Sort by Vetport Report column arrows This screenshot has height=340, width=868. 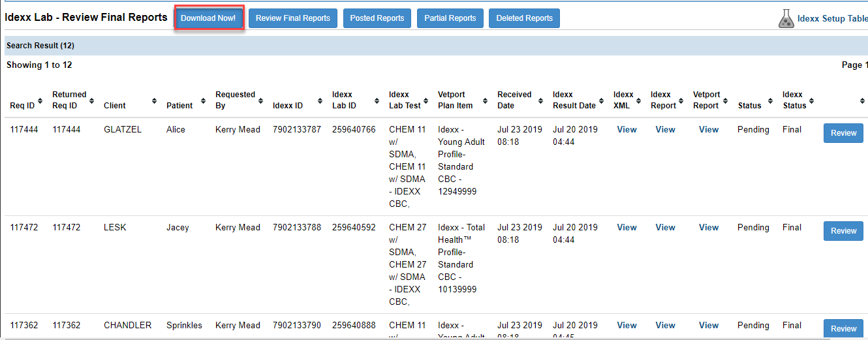pyautogui.click(x=726, y=101)
